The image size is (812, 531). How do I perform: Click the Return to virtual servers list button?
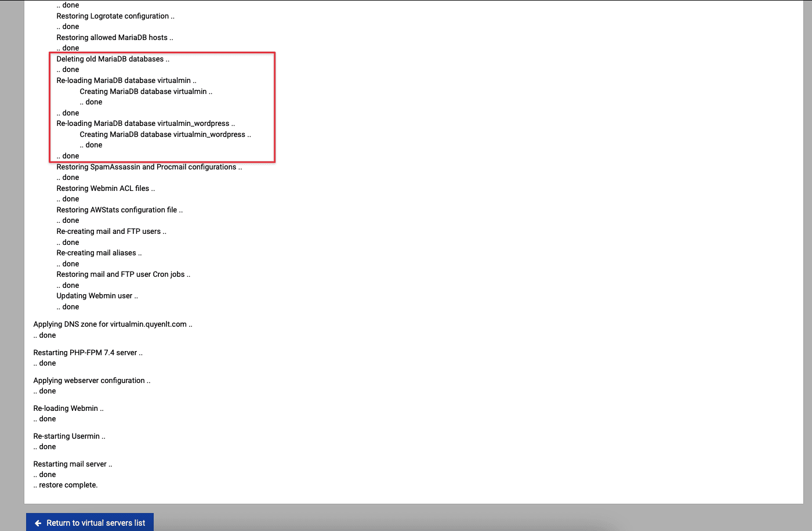pos(90,522)
